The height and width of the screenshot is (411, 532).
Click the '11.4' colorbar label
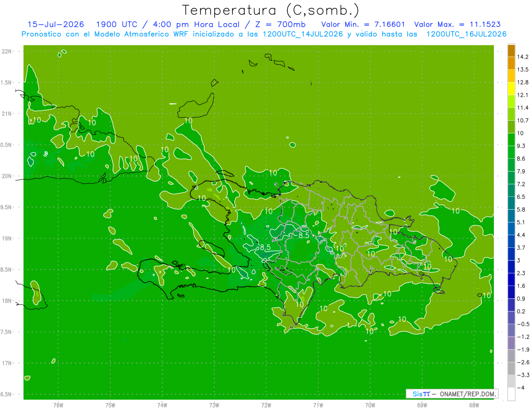point(523,108)
